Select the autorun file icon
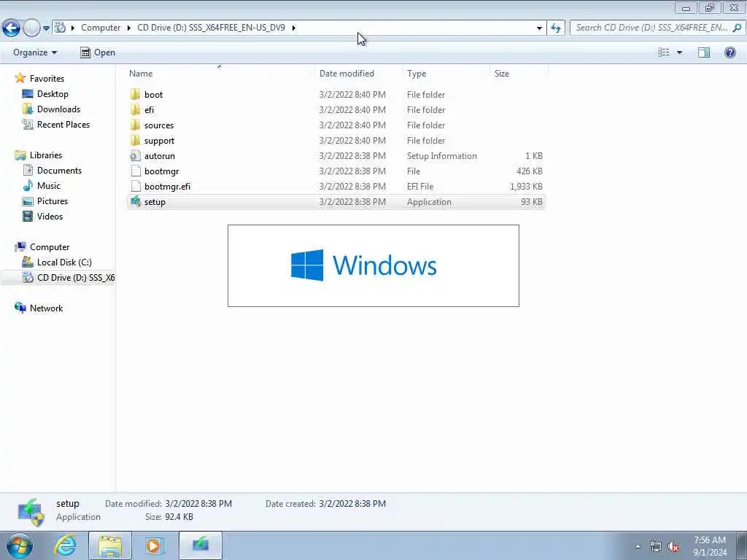 [135, 156]
